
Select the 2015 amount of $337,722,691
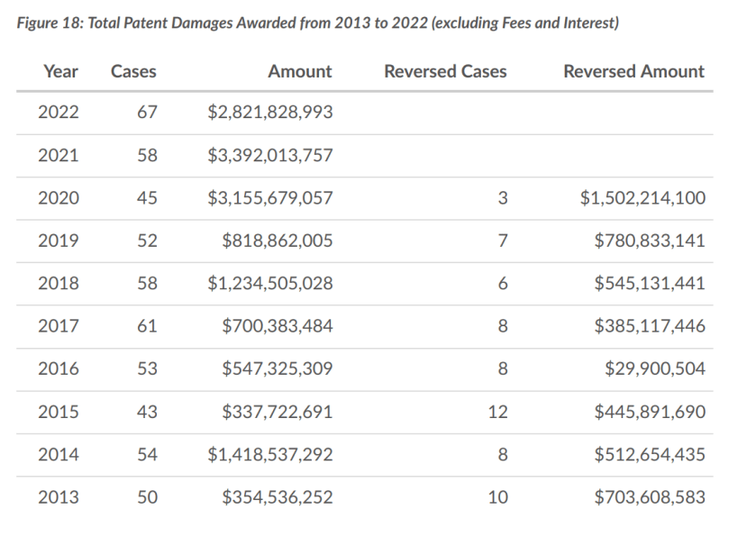pos(278,412)
